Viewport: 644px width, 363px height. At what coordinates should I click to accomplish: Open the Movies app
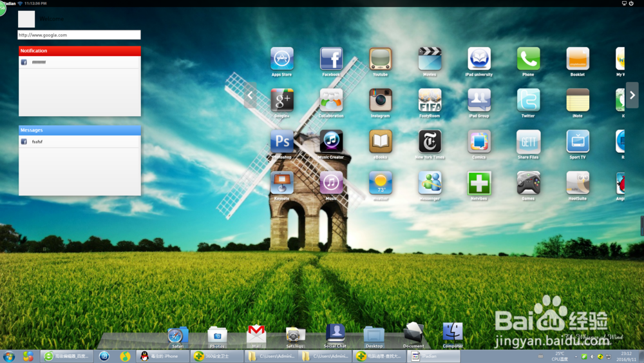[430, 59]
